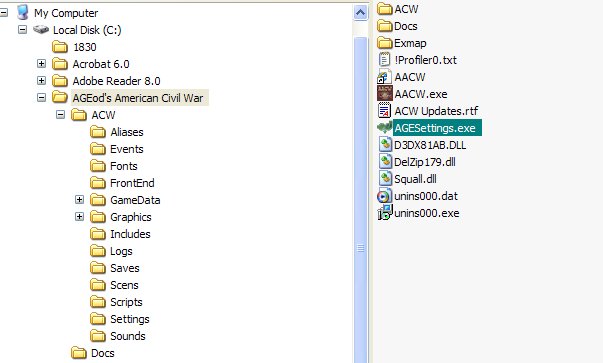
Task: Click the !Profiler0.txt text file icon
Action: click(385, 60)
